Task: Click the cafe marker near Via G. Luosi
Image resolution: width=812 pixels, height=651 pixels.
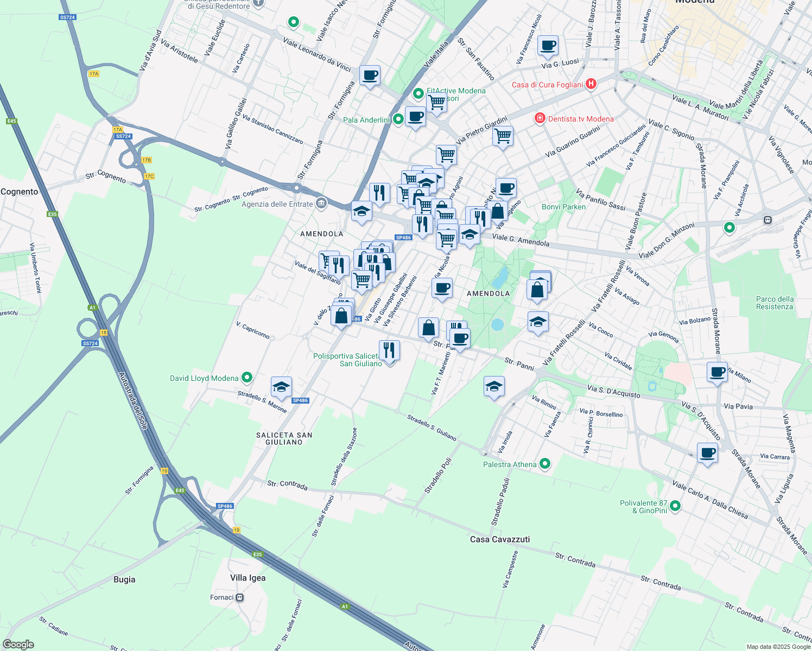Action: 548,46
